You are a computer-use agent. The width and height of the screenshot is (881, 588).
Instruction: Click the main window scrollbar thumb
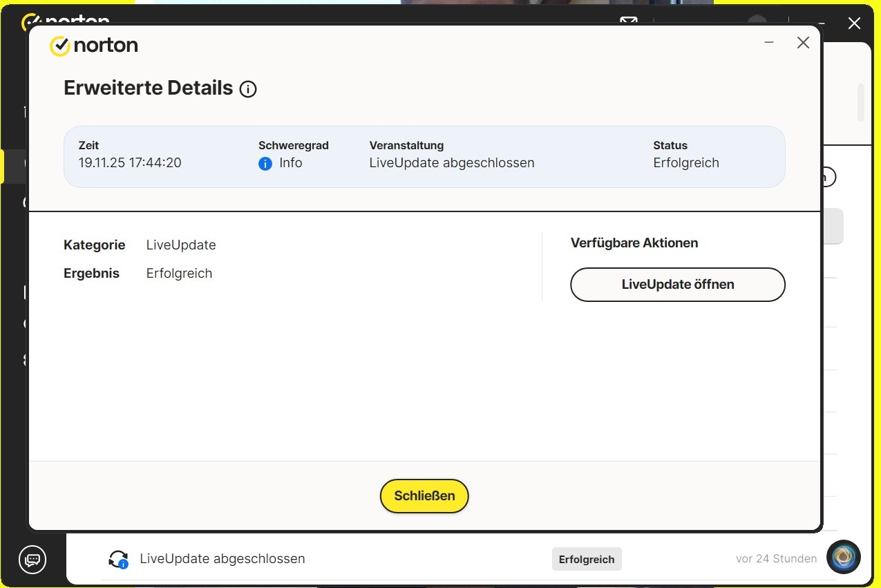point(861,102)
